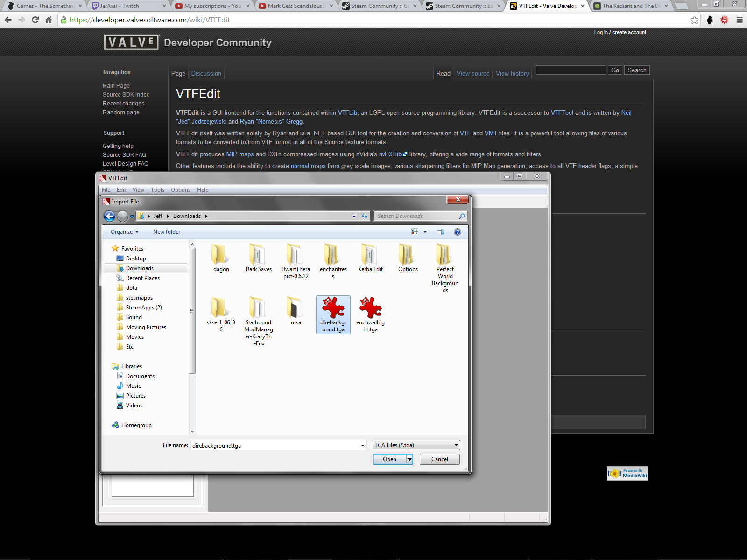Select Documents under Libraries
Image resolution: width=747 pixels, height=560 pixels.
point(140,376)
